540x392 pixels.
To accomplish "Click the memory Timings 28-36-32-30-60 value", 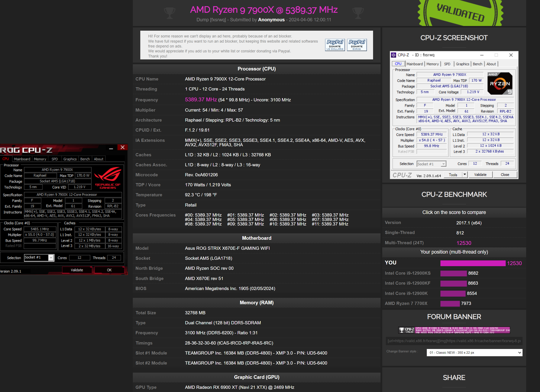I will [229, 343].
